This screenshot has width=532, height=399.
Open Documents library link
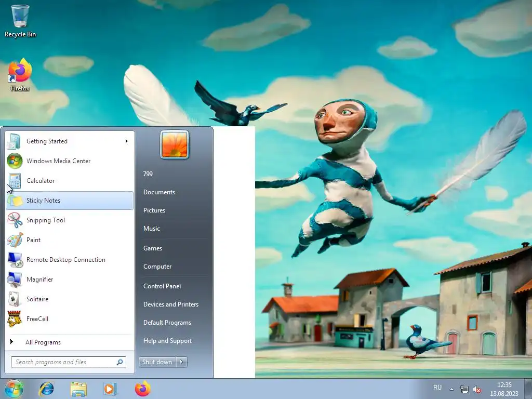pos(159,192)
